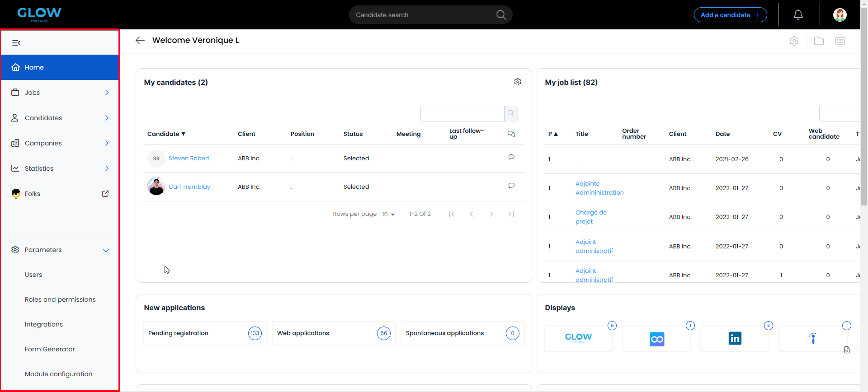Screen dimensions: 868x392
Task: Open Chargé de projet job
Action: (x=591, y=217)
